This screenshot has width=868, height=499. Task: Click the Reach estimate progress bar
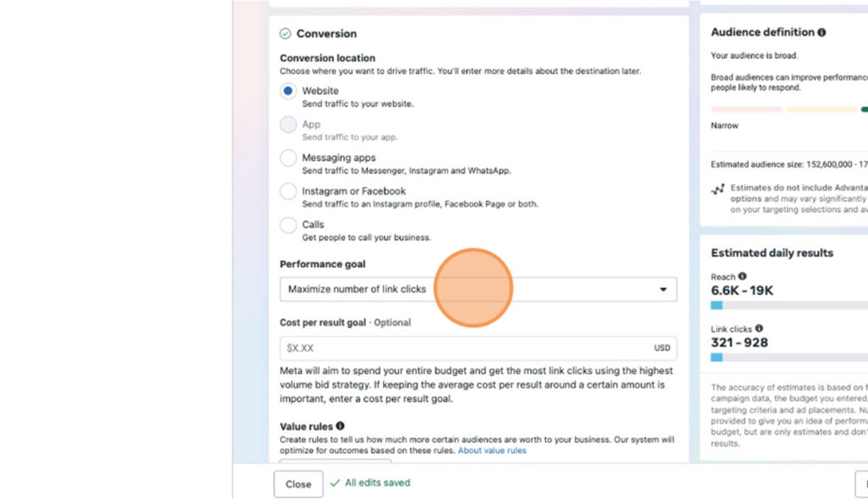click(788, 305)
